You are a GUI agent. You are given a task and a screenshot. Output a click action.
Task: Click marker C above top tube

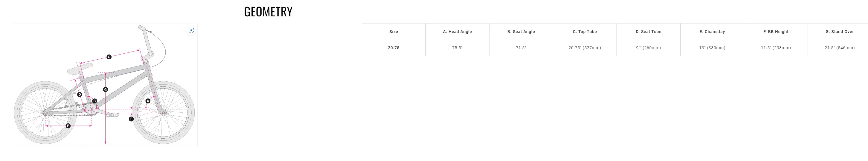pyautogui.click(x=109, y=57)
